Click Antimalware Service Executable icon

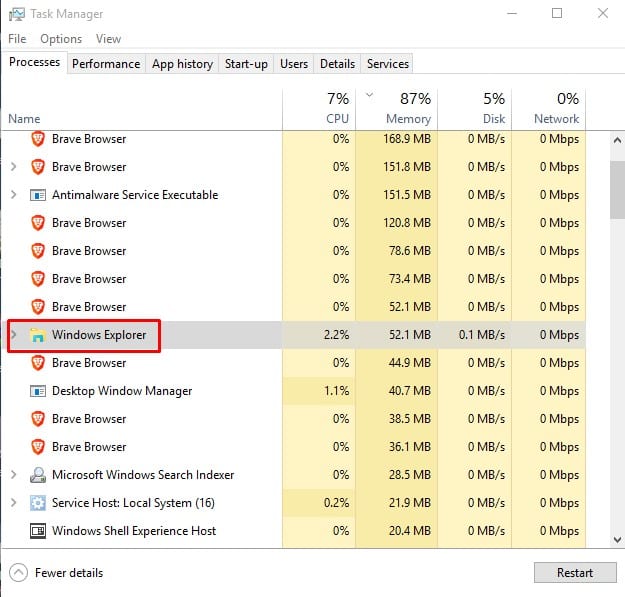[x=38, y=195]
